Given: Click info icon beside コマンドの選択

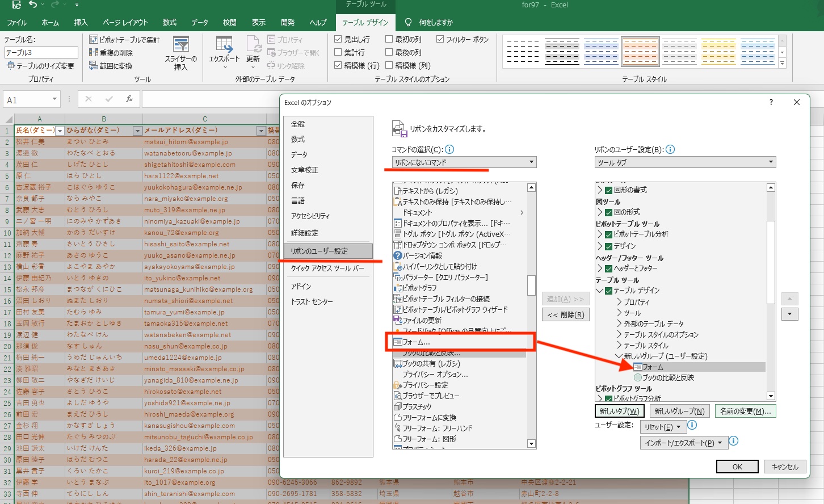Looking at the screenshot, I should (x=449, y=149).
